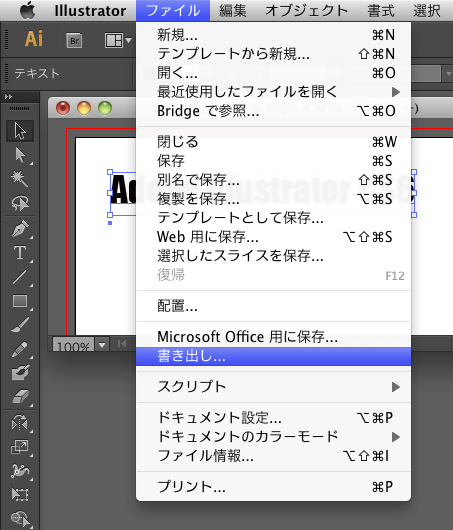Viewport: 453px width, 530px height.
Task: Click the テキスト label in control bar
Action: coord(37,73)
